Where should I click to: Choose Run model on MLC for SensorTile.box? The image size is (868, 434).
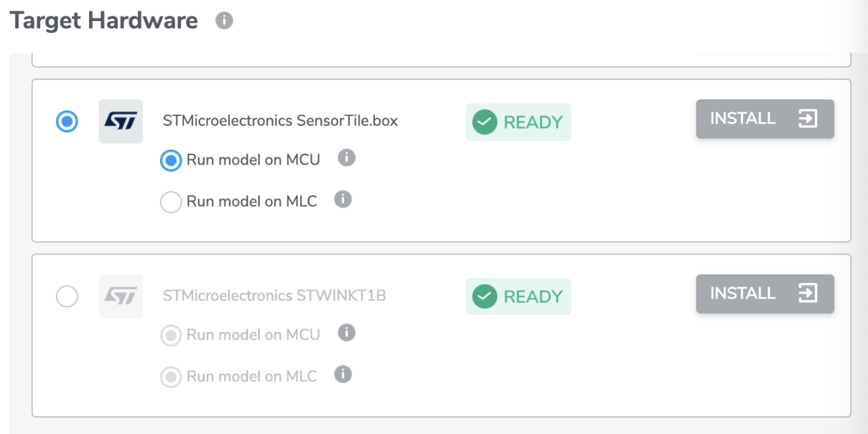tap(171, 202)
